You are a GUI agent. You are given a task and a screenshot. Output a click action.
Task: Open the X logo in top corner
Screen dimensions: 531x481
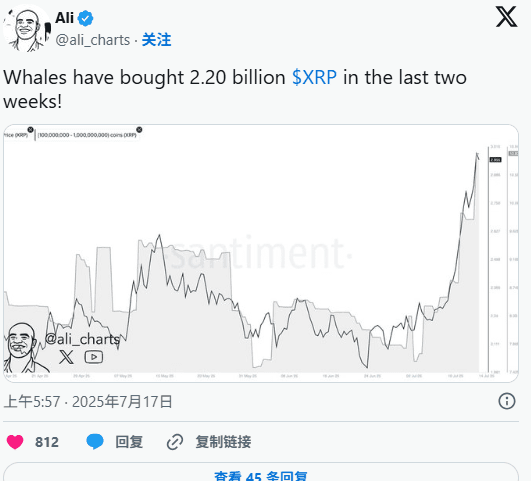(506, 16)
